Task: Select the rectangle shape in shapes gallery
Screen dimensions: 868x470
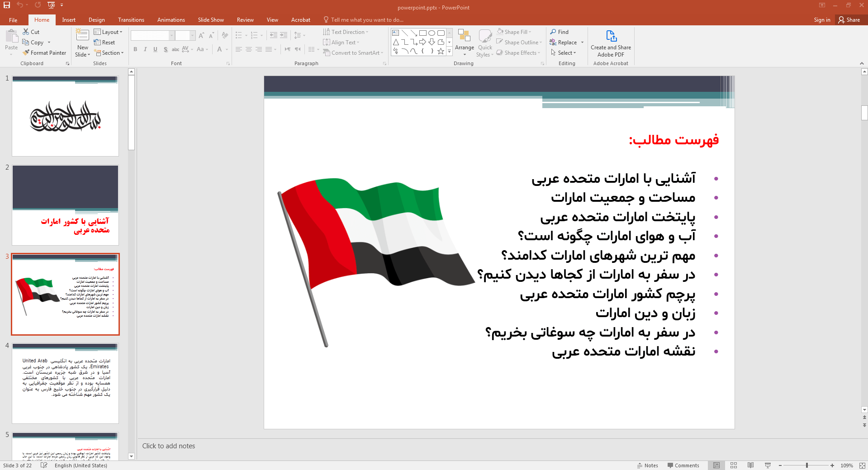Action: pyautogui.click(x=422, y=33)
